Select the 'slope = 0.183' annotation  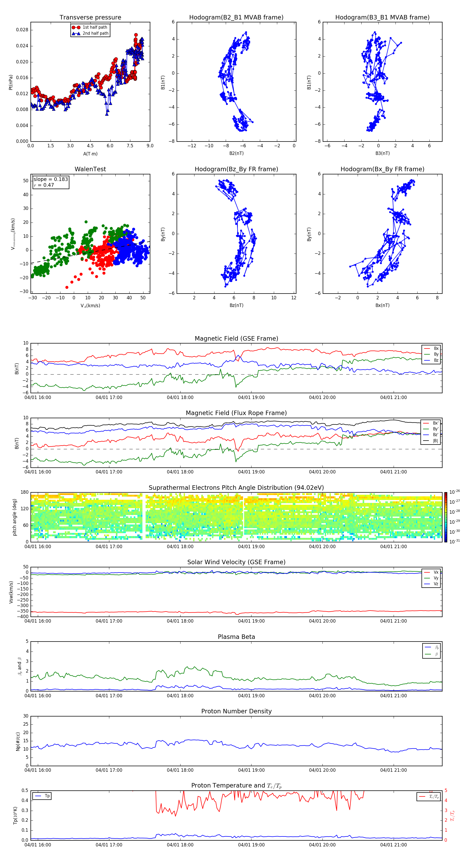point(50,179)
